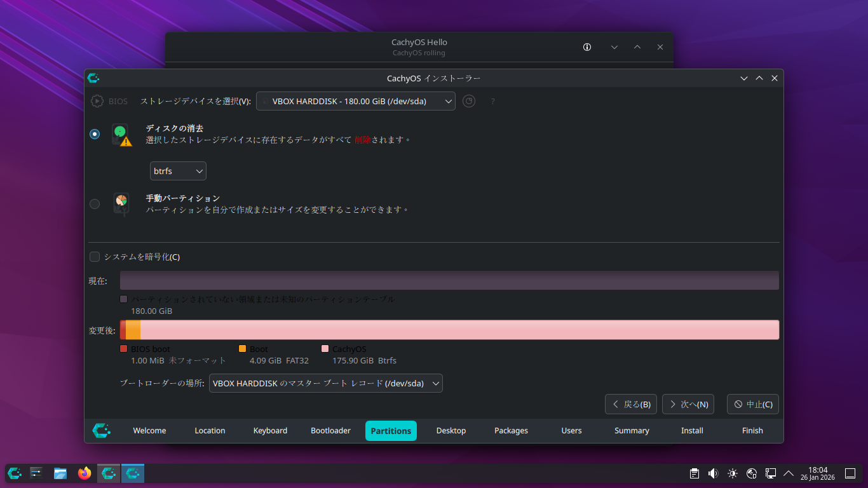
Task: Click the CachyOS logo beside the Welcome step
Action: coord(102,430)
